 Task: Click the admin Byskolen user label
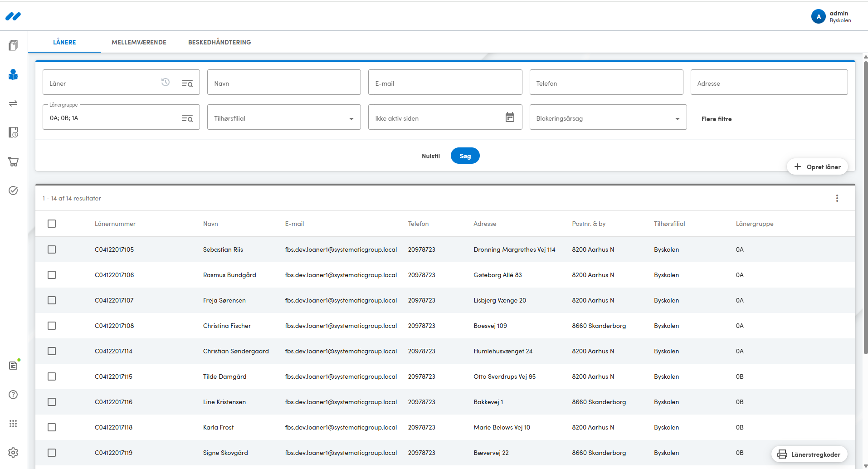(x=840, y=17)
